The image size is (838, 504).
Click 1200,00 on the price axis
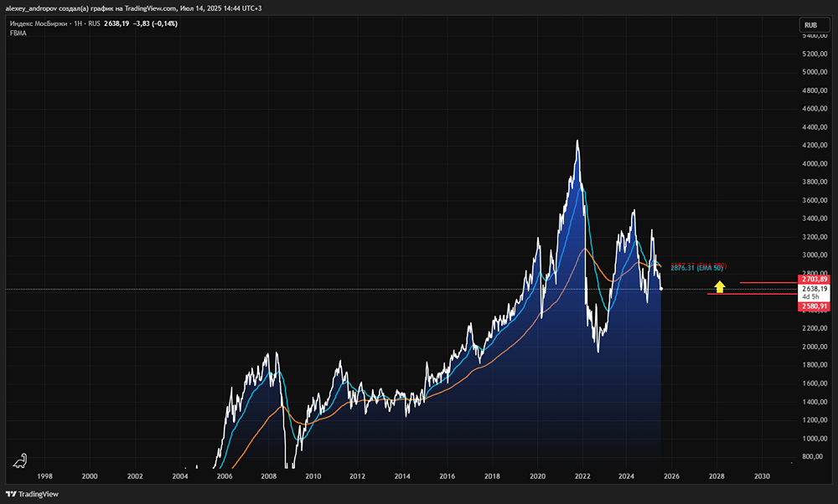coord(815,420)
